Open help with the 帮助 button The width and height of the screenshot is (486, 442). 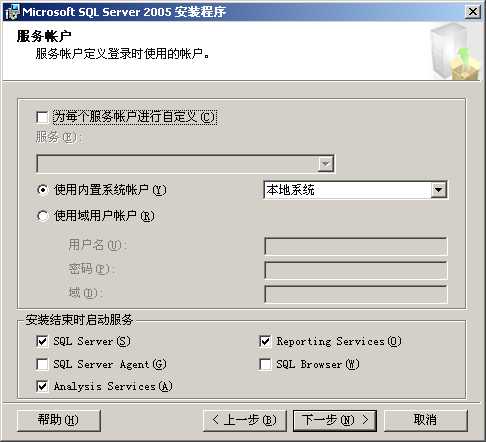pos(59,420)
